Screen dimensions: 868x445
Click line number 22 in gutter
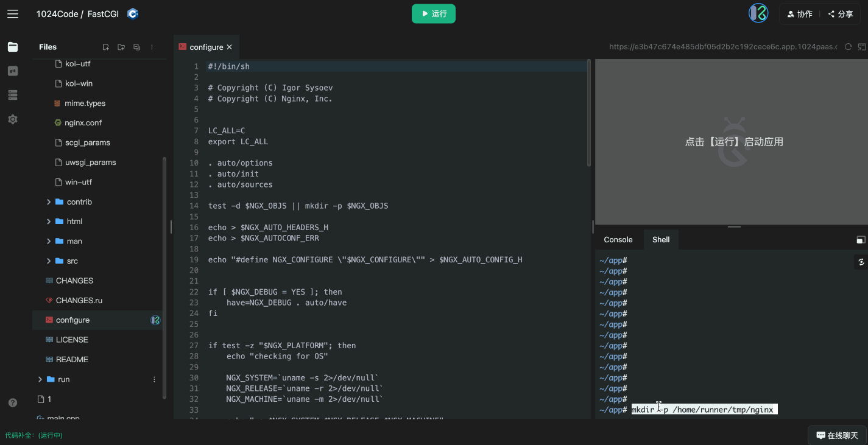point(194,292)
